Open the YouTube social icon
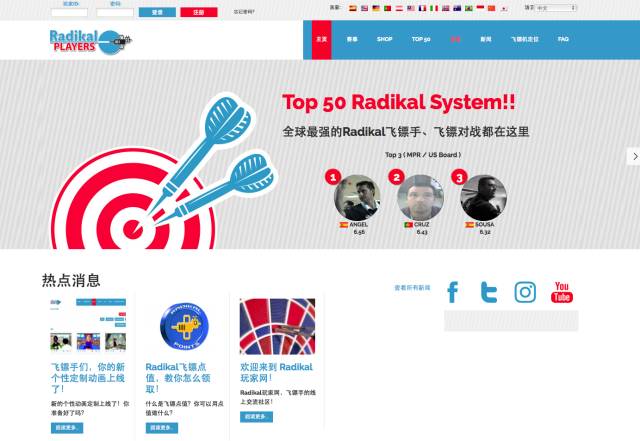The width and height of the screenshot is (640, 441). coord(562,292)
